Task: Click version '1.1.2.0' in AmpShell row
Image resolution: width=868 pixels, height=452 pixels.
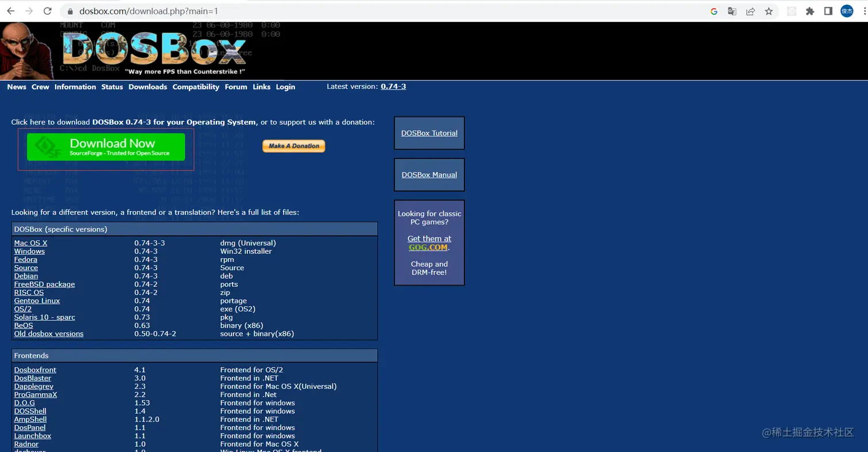Action: click(x=147, y=419)
